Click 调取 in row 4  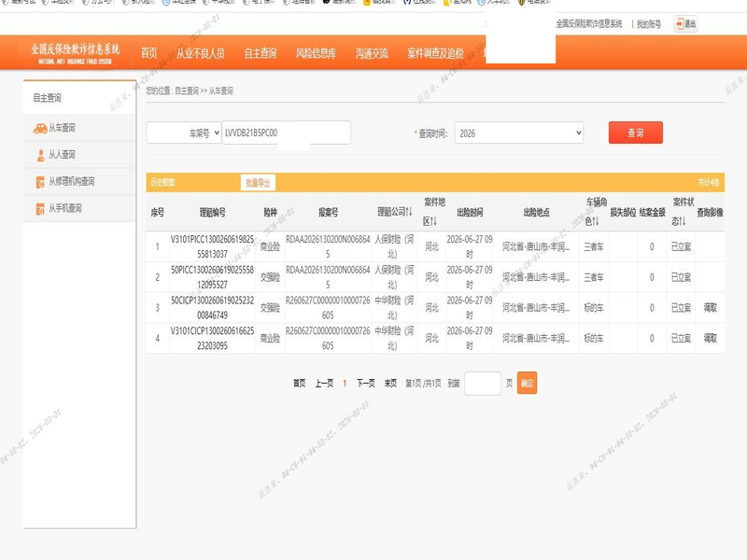click(710, 338)
